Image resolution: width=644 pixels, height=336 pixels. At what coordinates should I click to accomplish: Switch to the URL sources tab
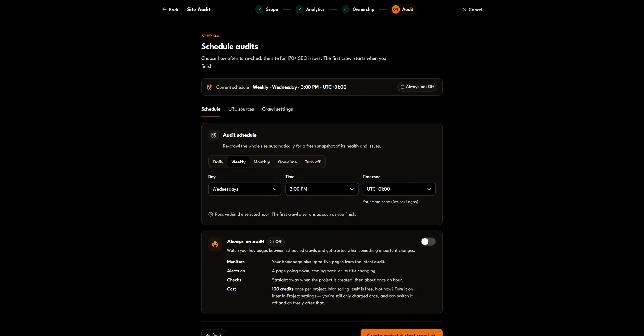tap(241, 109)
